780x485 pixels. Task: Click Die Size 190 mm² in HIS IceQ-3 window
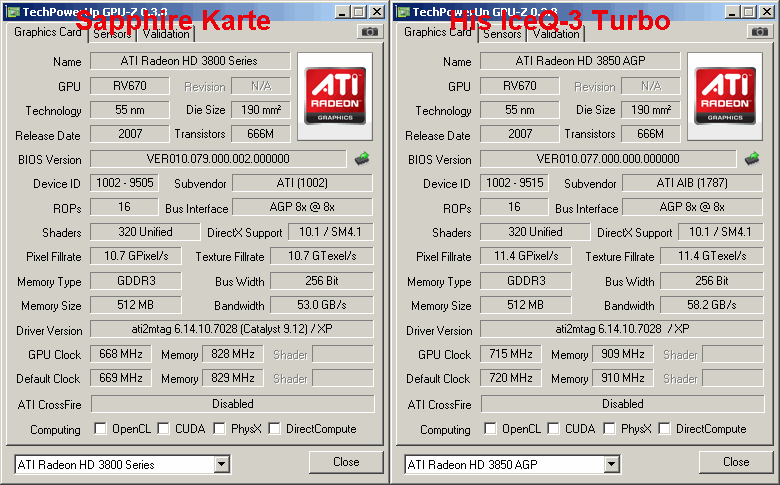coord(651,109)
